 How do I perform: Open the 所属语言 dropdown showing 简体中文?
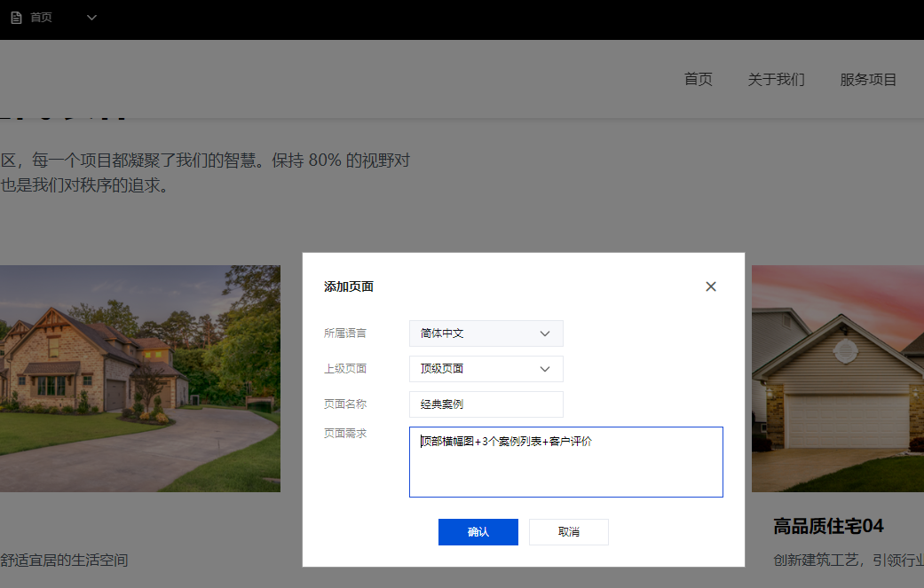point(486,333)
